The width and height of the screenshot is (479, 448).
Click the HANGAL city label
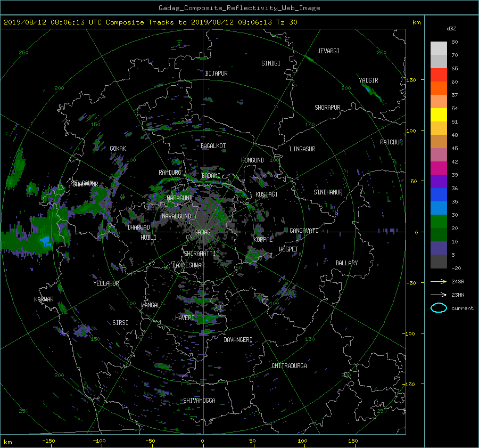click(x=150, y=305)
